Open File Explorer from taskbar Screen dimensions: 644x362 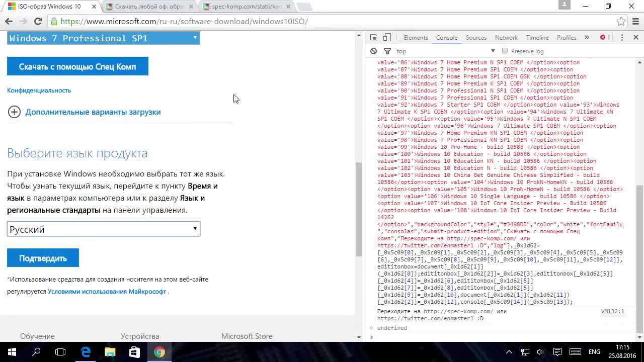[110, 352]
